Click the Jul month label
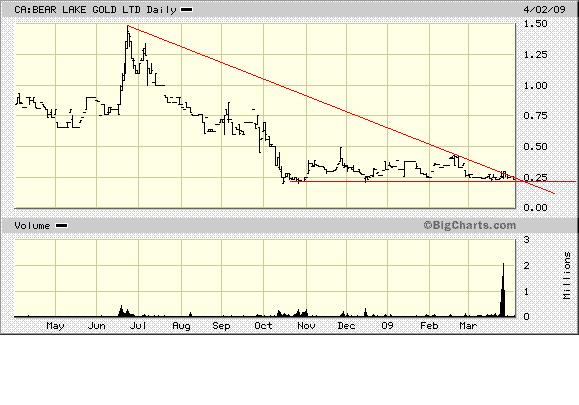Viewport: 579px width, 405px height. point(138,326)
